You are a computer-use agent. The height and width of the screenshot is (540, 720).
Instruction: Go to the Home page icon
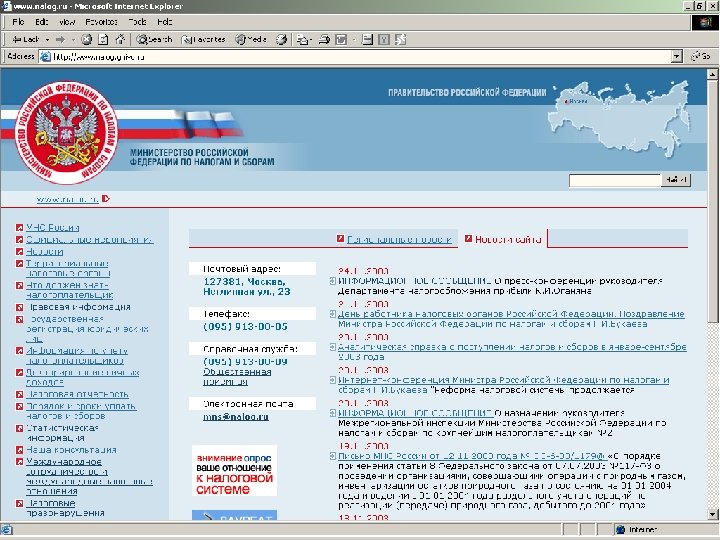coord(120,39)
